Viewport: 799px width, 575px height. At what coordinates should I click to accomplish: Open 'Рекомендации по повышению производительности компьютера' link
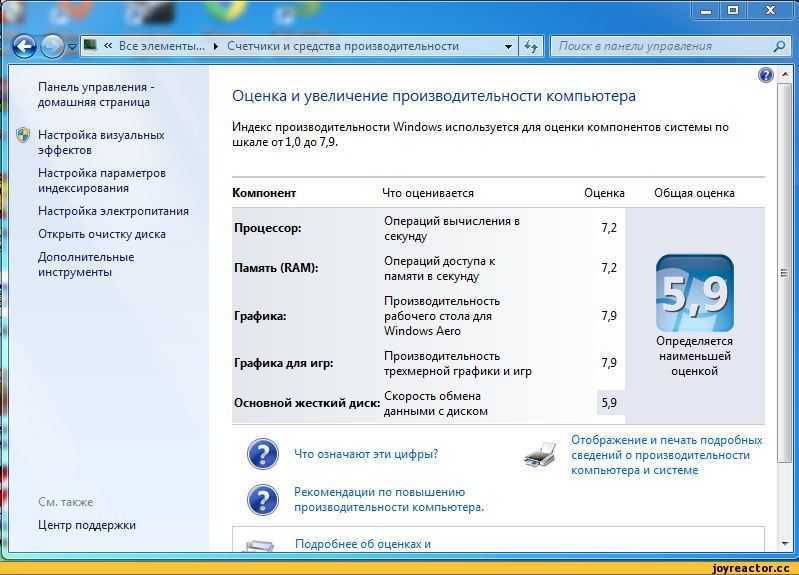pos(389,500)
